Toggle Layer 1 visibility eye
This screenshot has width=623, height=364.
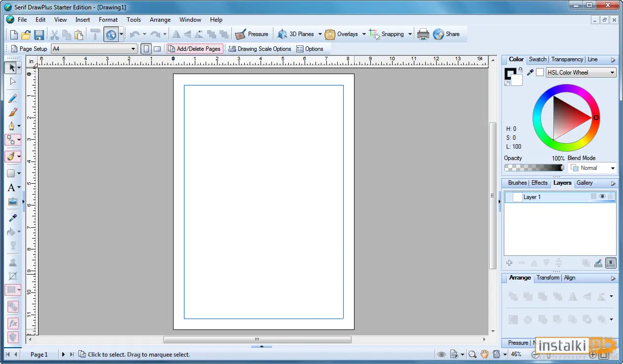pyautogui.click(x=602, y=197)
